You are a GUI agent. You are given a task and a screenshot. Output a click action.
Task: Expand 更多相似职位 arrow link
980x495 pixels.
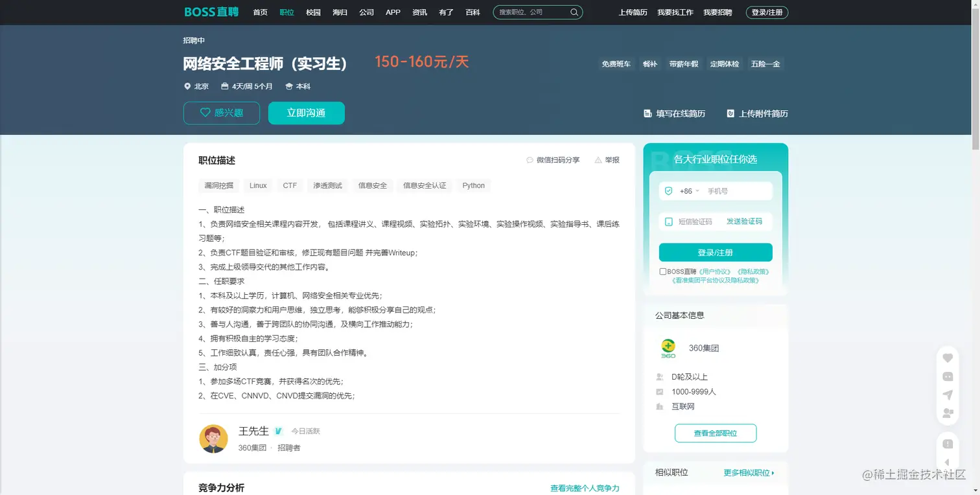(x=749, y=473)
